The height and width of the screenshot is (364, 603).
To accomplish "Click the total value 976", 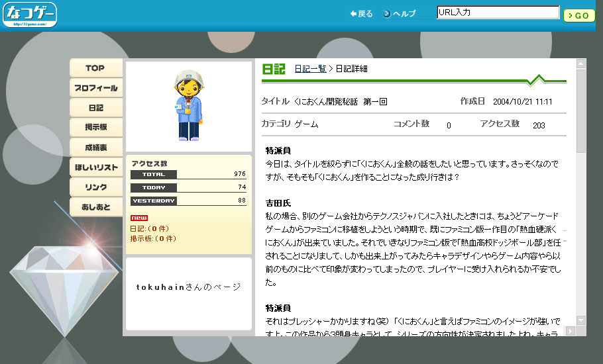I will pyautogui.click(x=240, y=174).
